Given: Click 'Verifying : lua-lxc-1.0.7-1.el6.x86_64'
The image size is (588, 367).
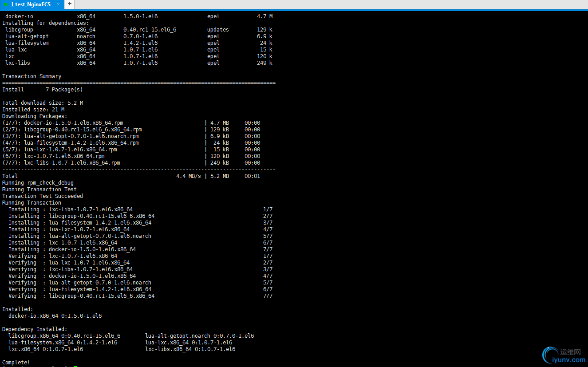Looking at the screenshot, I should (x=69, y=263).
